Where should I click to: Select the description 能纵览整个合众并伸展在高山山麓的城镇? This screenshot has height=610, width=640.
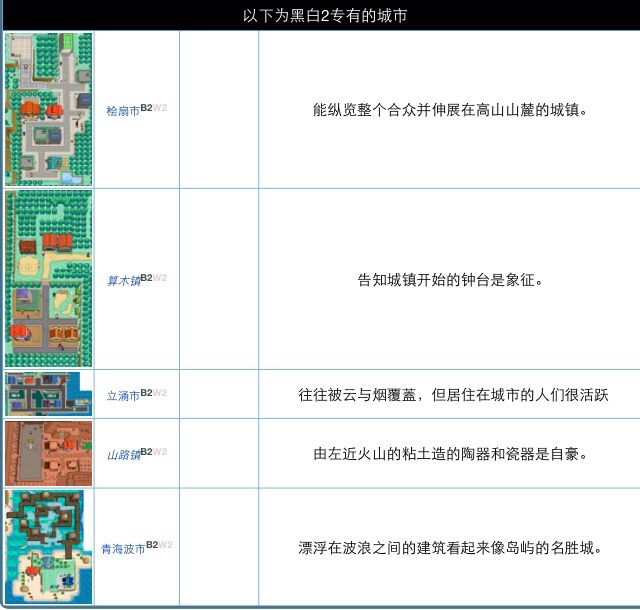coord(450,110)
